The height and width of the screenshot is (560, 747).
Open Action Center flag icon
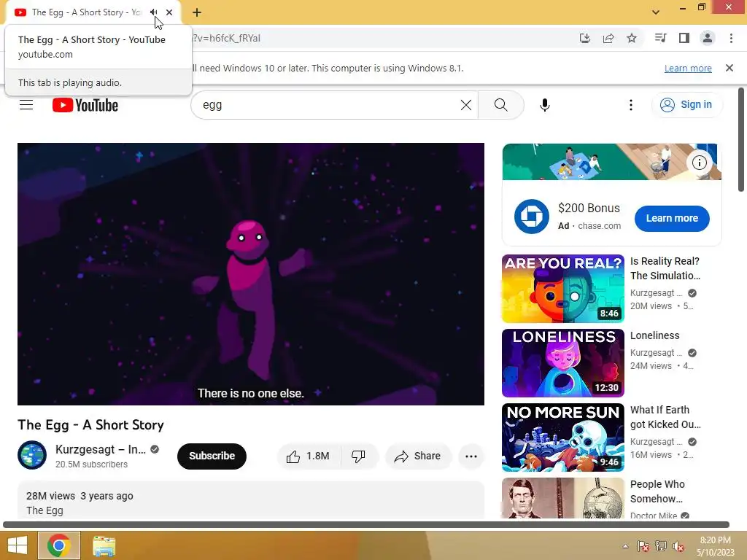click(x=643, y=546)
